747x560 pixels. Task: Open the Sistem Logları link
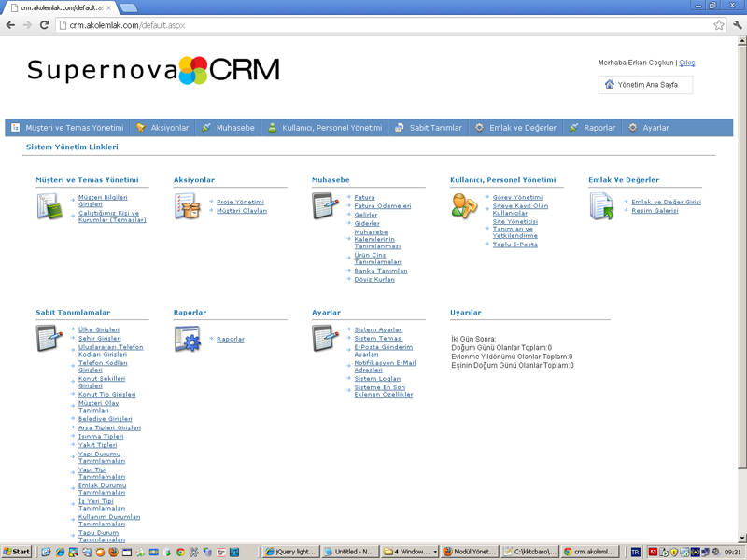[377, 379]
